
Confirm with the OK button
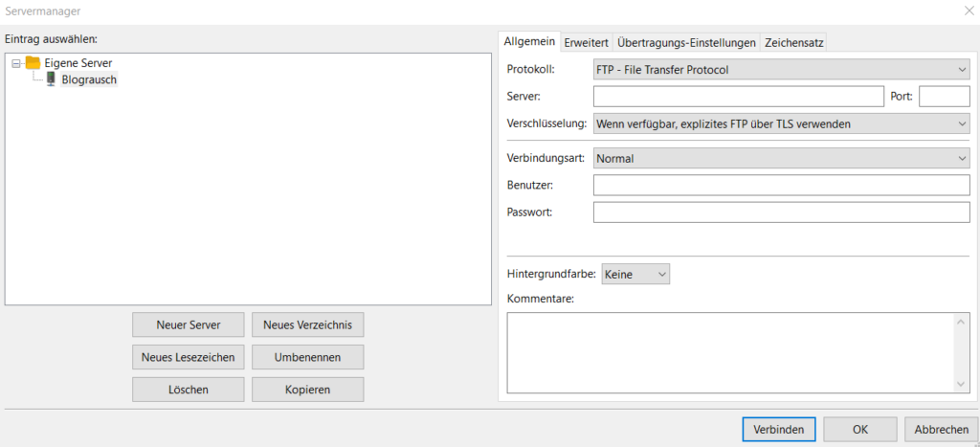pos(860,430)
